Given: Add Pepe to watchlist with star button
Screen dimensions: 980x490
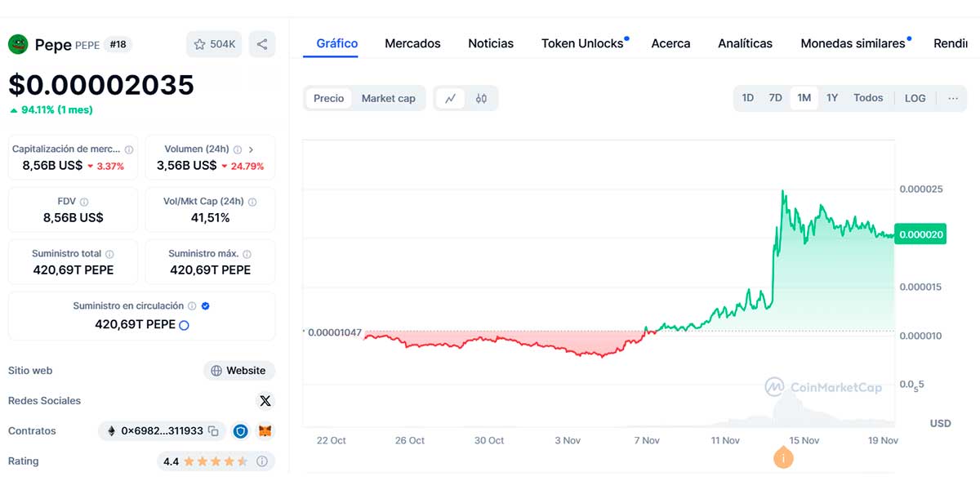Looking at the screenshot, I should [x=214, y=44].
